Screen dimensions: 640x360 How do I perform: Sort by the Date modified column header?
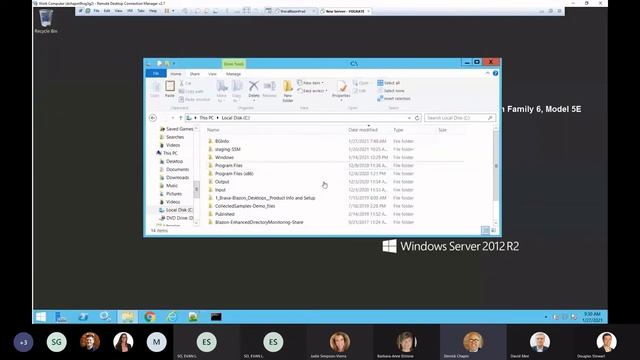(363, 130)
